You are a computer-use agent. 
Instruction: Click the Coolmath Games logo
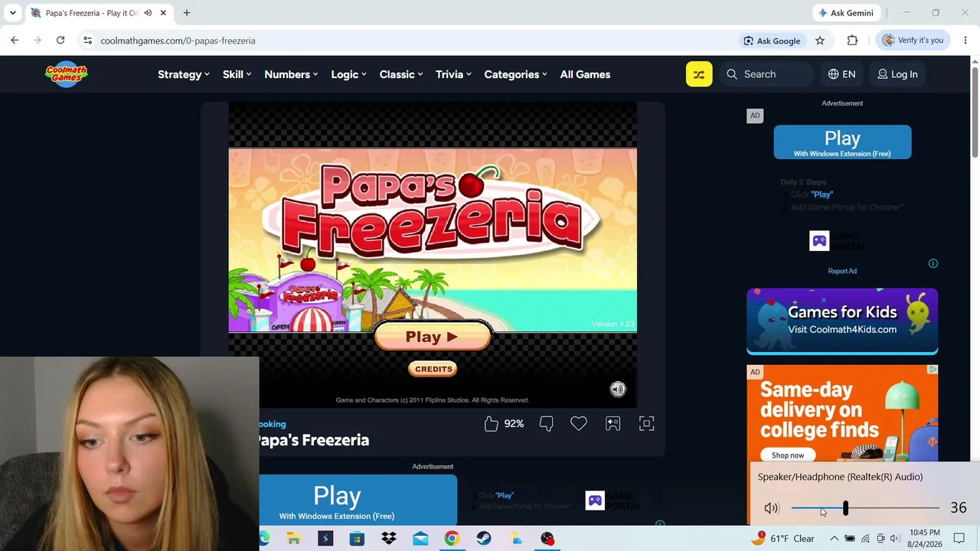pyautogui.click(x=67, y=74)
